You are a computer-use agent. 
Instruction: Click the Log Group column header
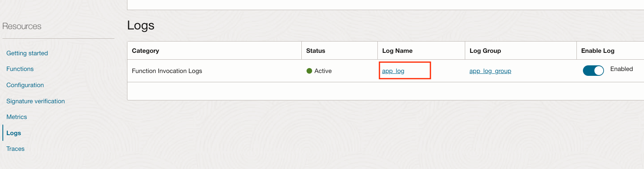[x=485, y=51]
